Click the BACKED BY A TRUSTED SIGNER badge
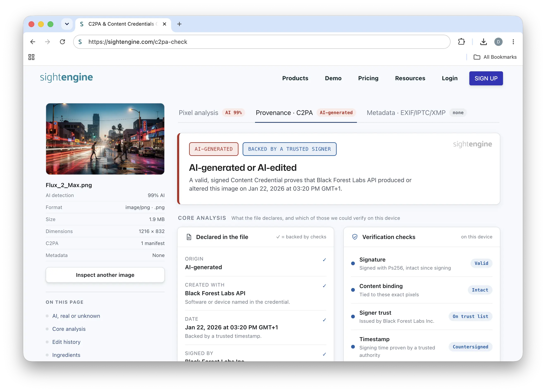Image resolution: width=546 pixels, height=392 pixels. (289, 149)
